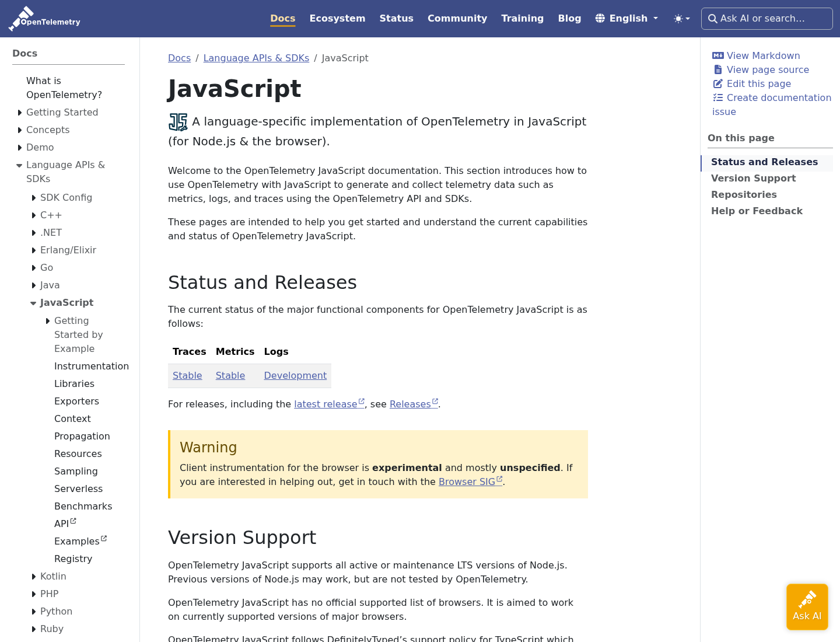Screen dimensions: 840x642
Task: Expand the Erlang/Elixir tree item
Action: (x=34, y=250)
